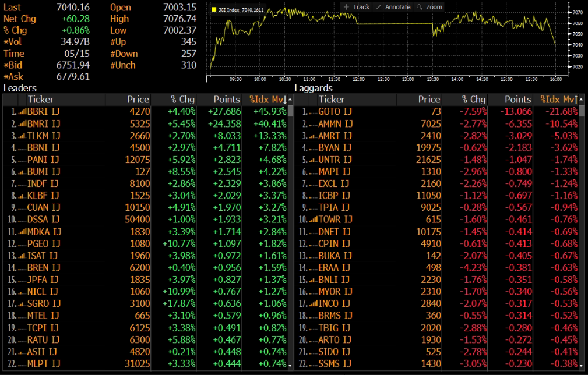
Task: Click the Laggards table Points column header
Action: click(517, 100)
